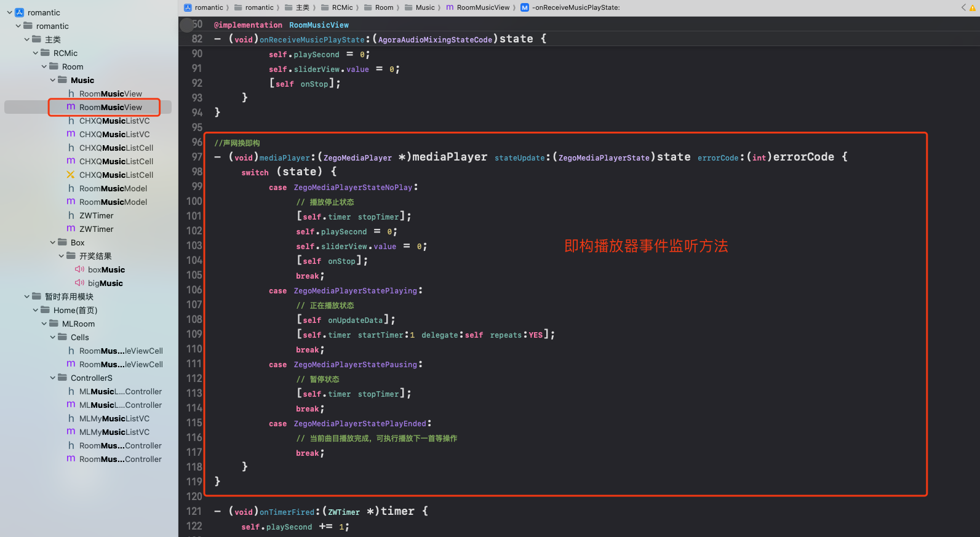
Task: Open the CHXQMusicListVC implementation file icon
Action: point(71,134)
